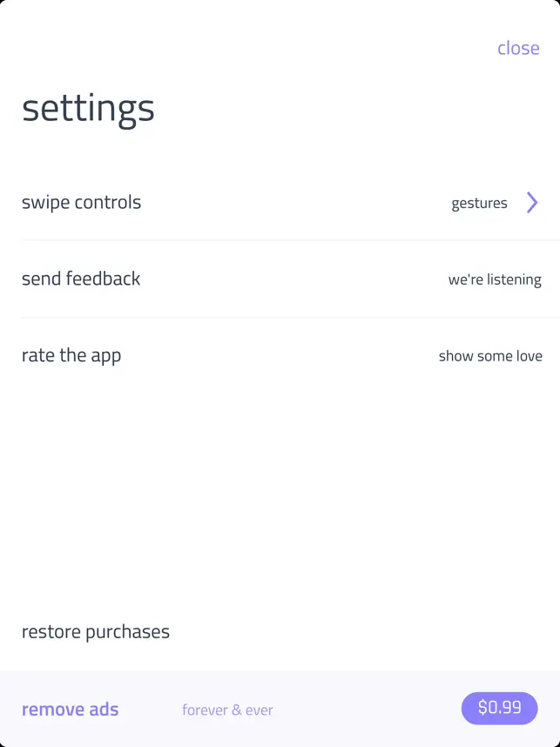Tap the purple chevron arrow beside gestures
Image resolution: width=560 pixels, height=747 pixels.
coord(532,203)
